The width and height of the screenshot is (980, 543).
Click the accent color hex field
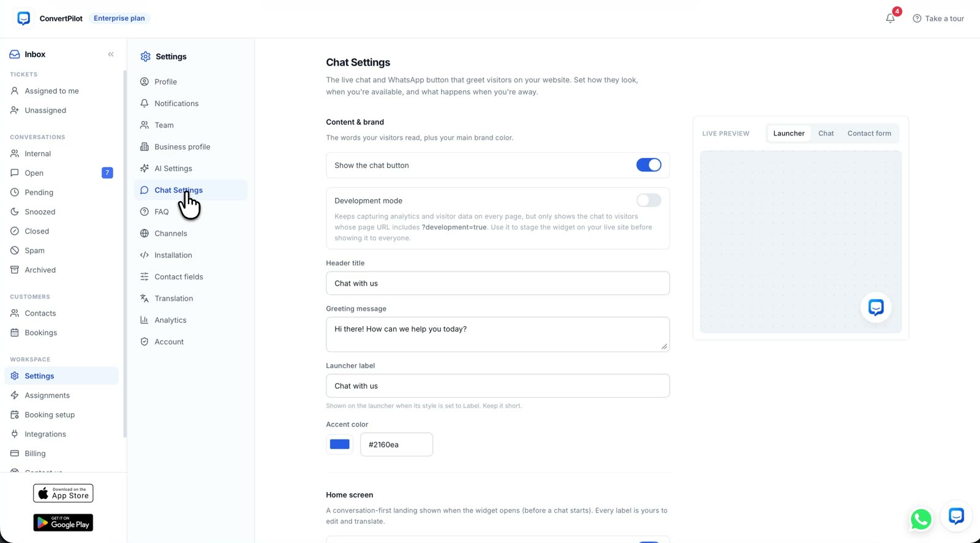(396, 444)
